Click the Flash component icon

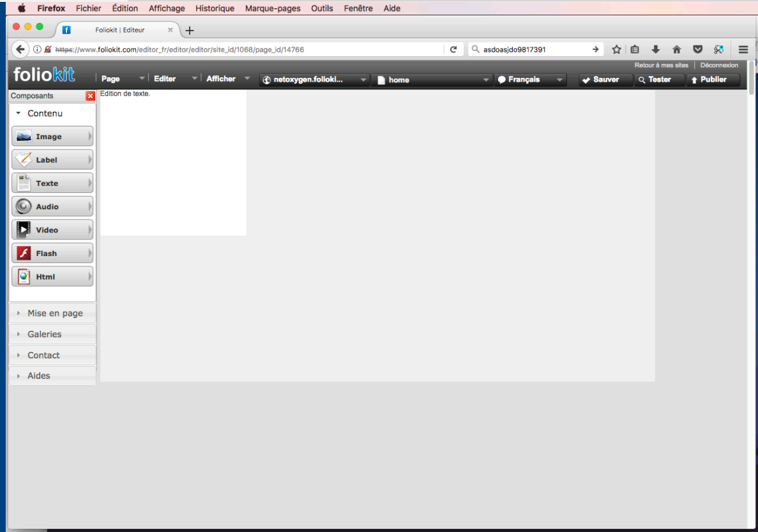tap(24, 254)
